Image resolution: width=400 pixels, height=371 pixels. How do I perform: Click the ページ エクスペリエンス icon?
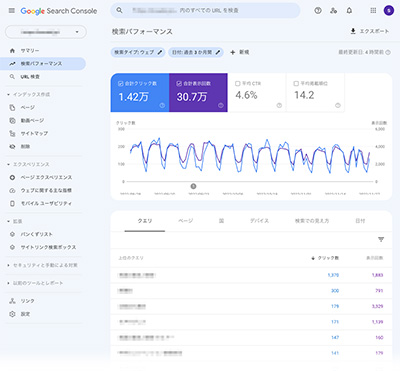tap(12, 177)
